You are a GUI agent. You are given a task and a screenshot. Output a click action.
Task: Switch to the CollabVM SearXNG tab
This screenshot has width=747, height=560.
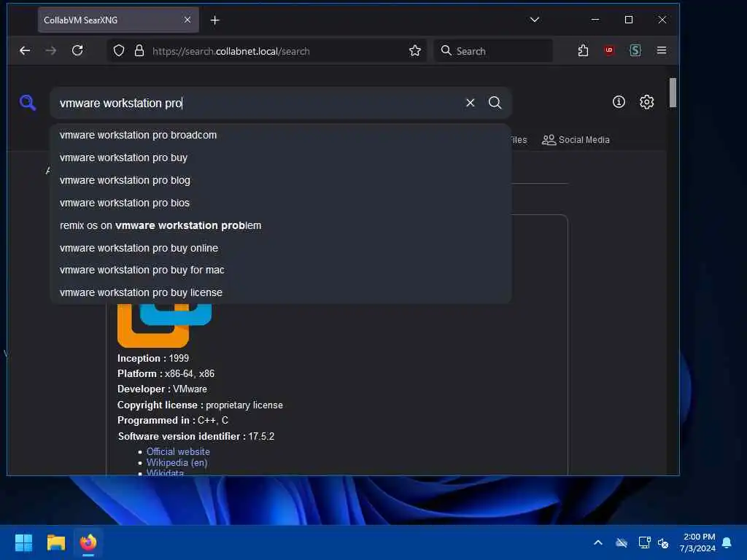tap(118, 20)
